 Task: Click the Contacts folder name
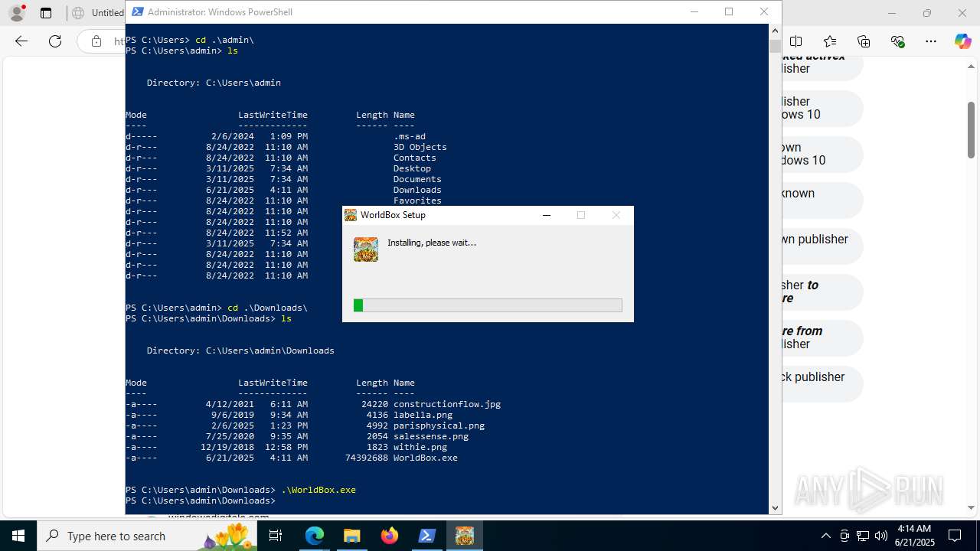pyautogui.click(x=415, y=158)
